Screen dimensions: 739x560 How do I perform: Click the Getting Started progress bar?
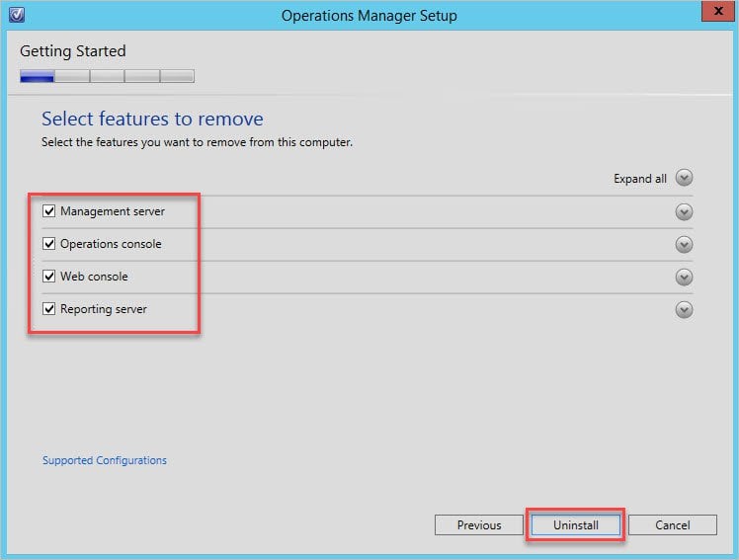click(x=107, y=76)
